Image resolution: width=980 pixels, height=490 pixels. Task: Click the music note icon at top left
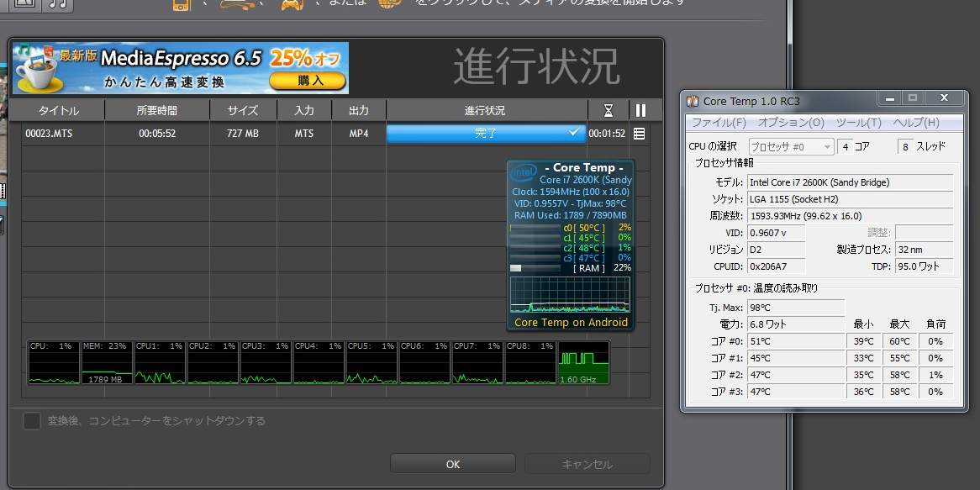click(59, 4)
